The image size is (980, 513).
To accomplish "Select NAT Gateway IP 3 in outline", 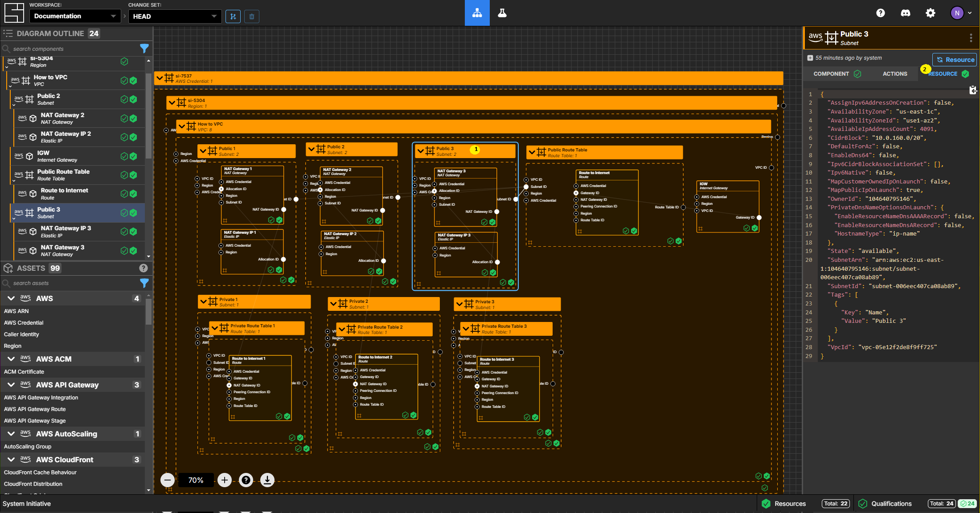I will (78, 232).
